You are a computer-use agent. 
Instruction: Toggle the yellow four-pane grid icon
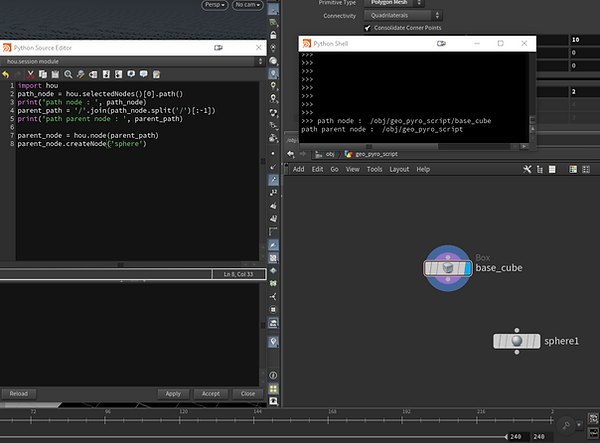273,389
